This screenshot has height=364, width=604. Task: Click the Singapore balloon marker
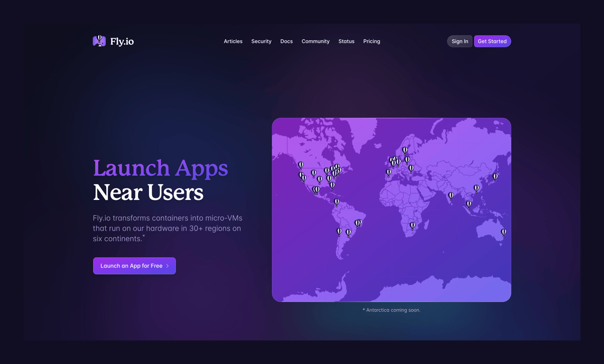click(x=468, y=204)
